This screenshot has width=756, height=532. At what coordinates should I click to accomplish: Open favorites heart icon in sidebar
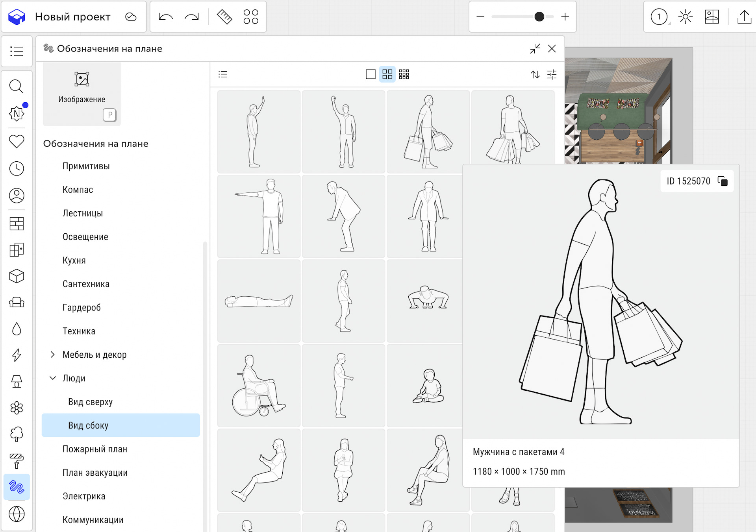17,141
